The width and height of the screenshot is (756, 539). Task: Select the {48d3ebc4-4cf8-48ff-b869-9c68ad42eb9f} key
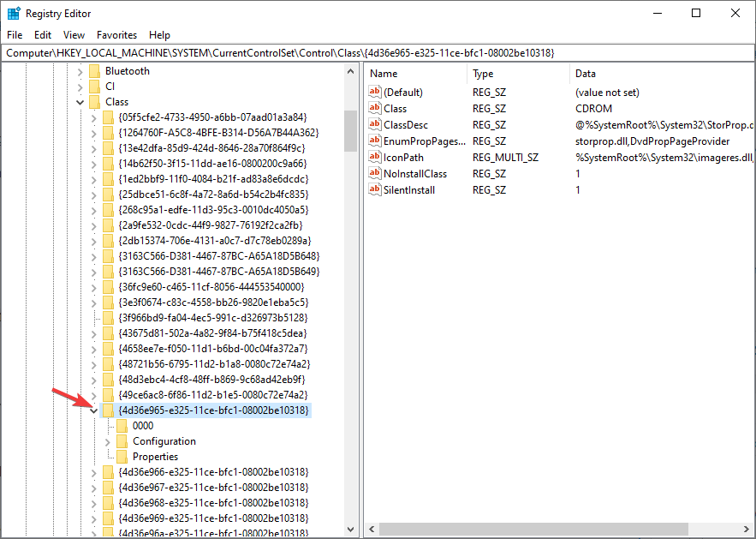tap(211, 380)
